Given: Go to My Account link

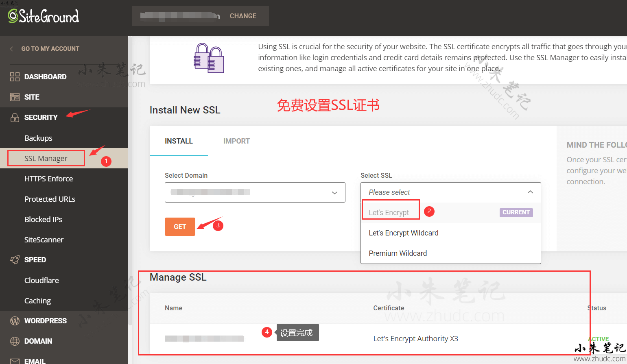Looking at the screenshot, I should click(x=50, y=49).
